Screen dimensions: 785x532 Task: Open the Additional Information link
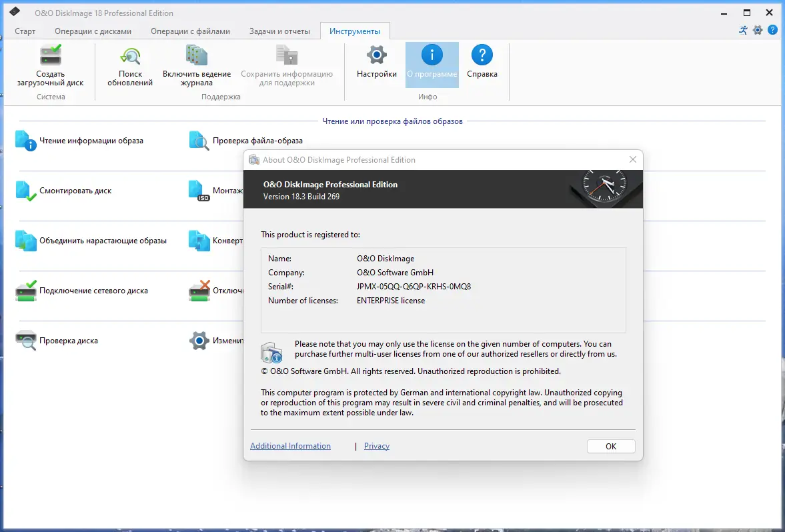290,446
